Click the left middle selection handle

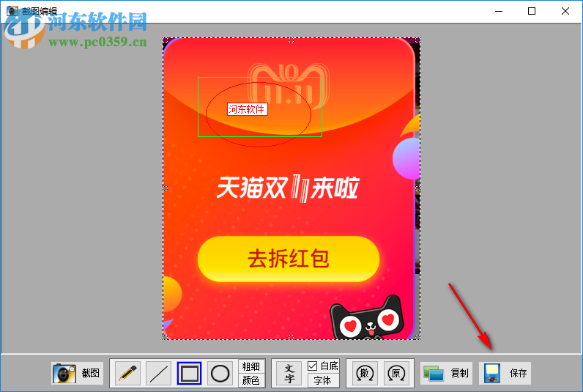(166, 188)
